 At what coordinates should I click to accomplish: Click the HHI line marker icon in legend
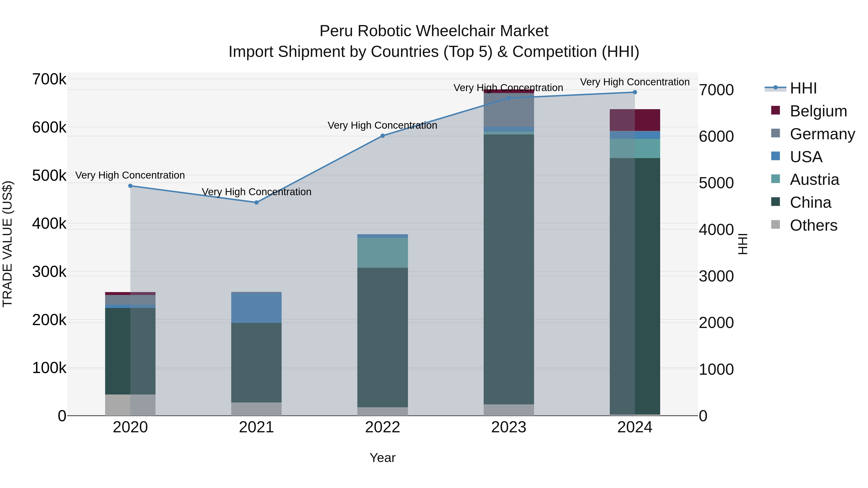pyautogui.click(x=775, y=87)
